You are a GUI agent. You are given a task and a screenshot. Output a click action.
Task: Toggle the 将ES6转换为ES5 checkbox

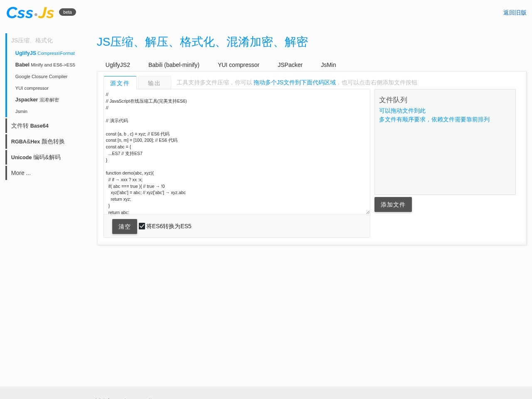coord(142,226)
